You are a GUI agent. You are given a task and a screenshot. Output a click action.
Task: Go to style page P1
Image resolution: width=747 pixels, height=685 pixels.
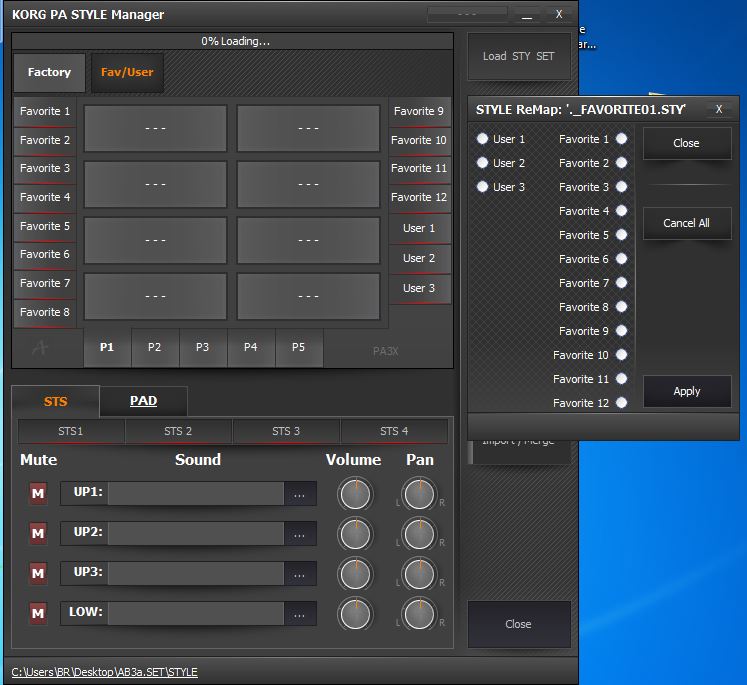point(107,347)
